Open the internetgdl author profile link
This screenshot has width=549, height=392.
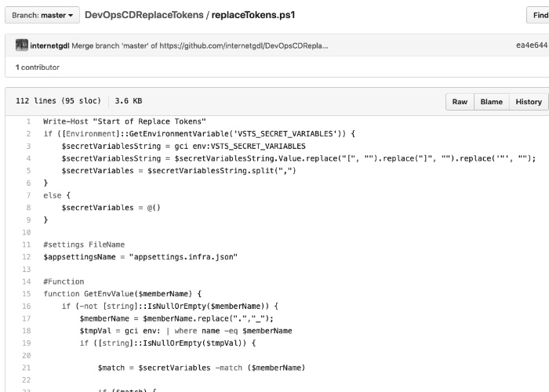click(x=49, y=45)
